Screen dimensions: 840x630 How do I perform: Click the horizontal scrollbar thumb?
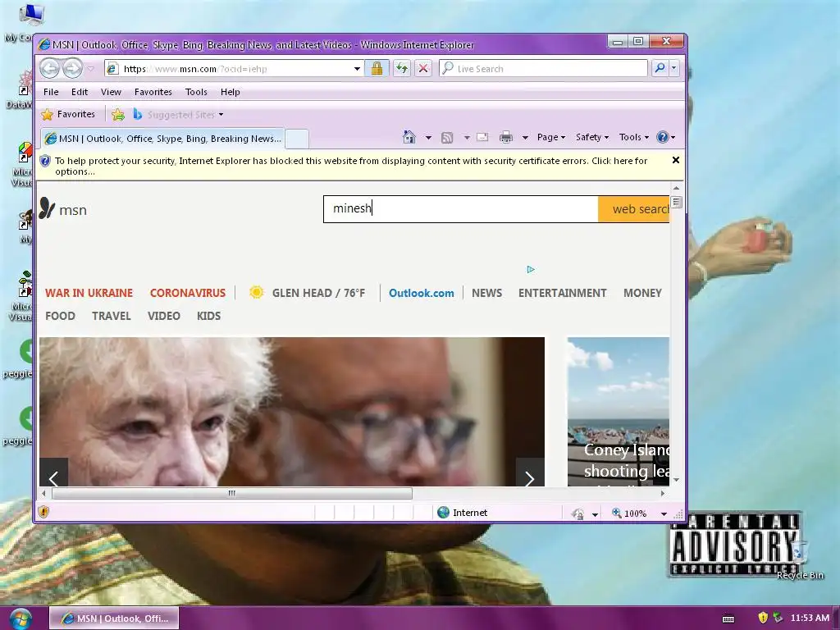(x=232, y=493)
